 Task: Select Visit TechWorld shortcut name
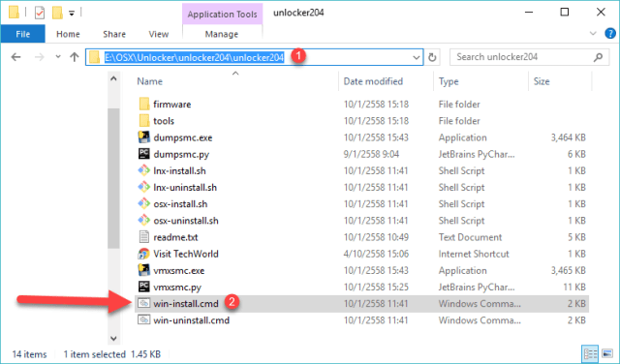[x=186, y=254]
